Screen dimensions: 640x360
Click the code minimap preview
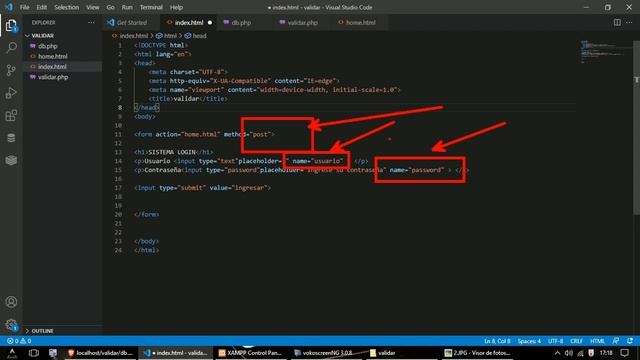(x=604, y=51)
